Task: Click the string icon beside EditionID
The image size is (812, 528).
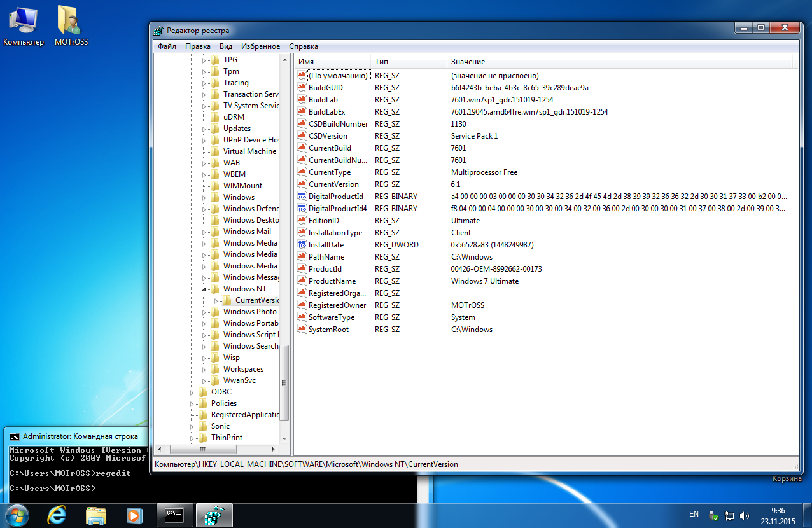Action: [x=302, y=220]
